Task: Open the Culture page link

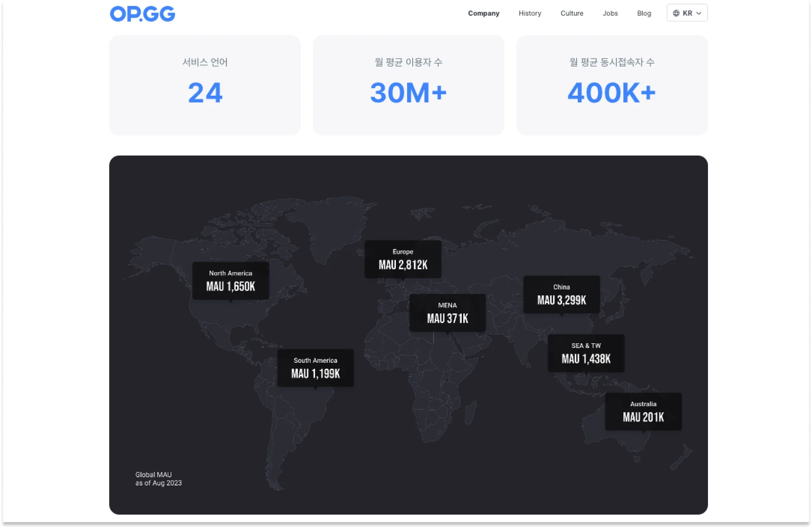Action: pyautogui.click(x=571, y=13)
